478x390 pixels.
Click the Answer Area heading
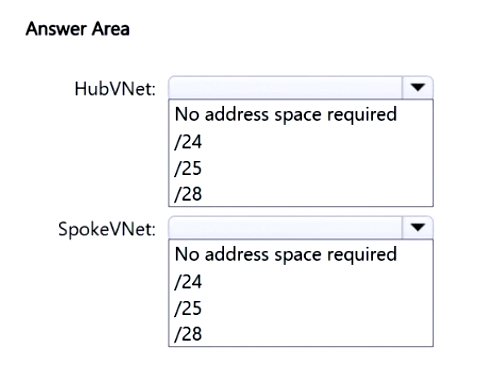click(78, 29)
